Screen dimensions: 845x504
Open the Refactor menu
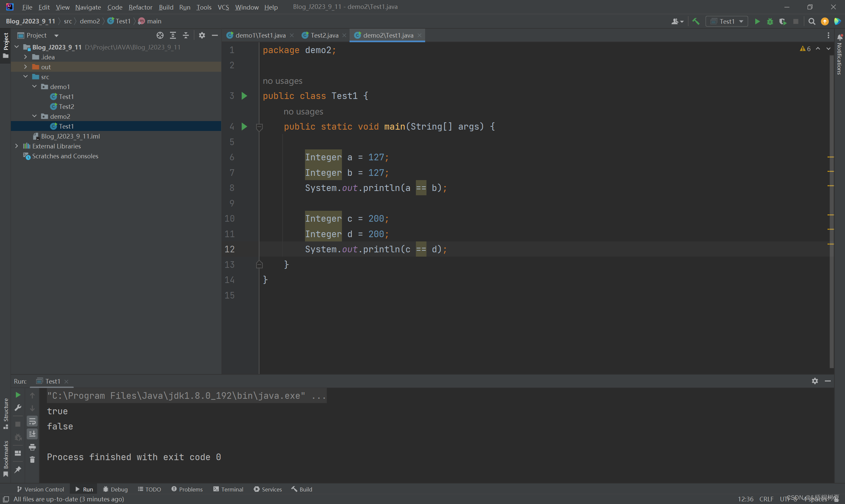point(140,7)
